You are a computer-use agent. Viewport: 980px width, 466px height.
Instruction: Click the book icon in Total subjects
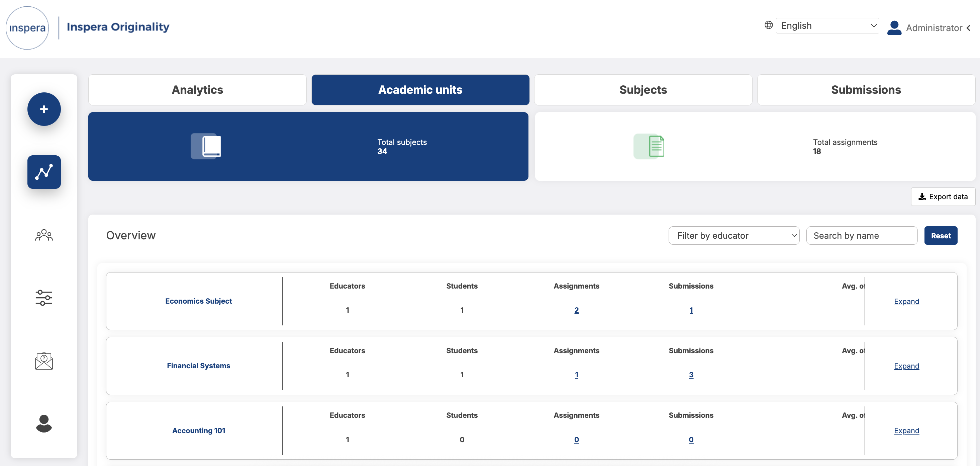point(206,146)
